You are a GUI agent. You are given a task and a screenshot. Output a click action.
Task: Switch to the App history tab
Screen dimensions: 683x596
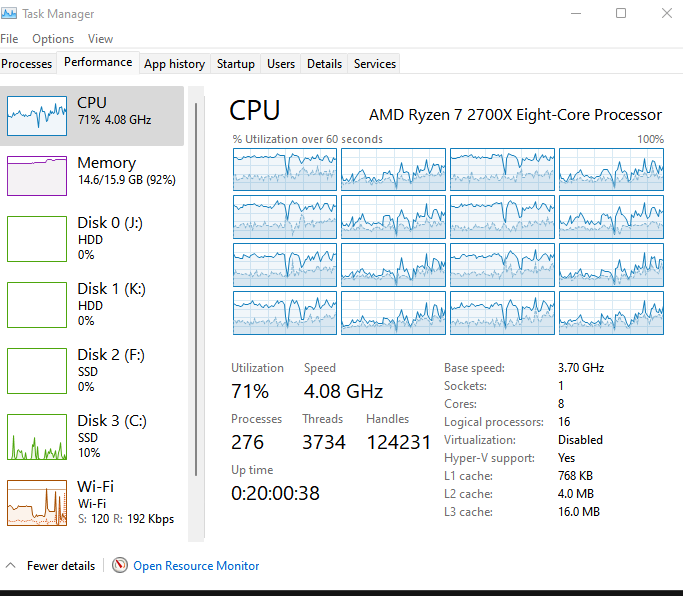click(174, 64)
